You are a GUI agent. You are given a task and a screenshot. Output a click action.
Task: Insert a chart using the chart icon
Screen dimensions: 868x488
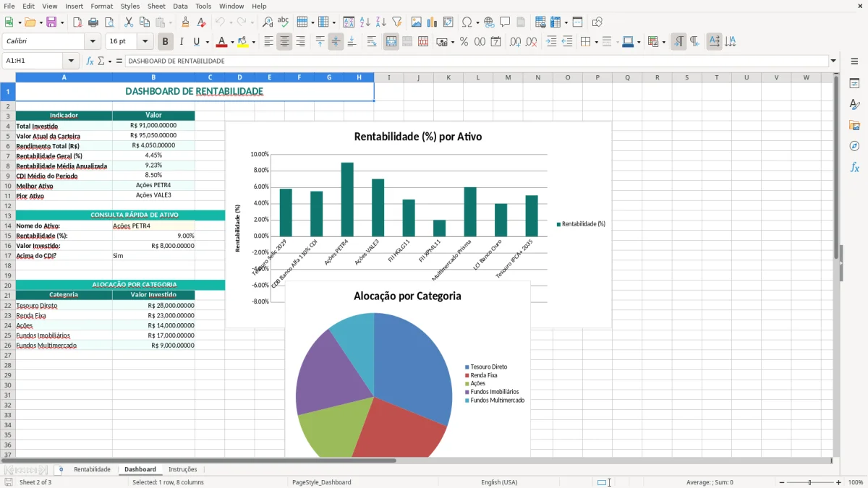[x=433, y=22]
